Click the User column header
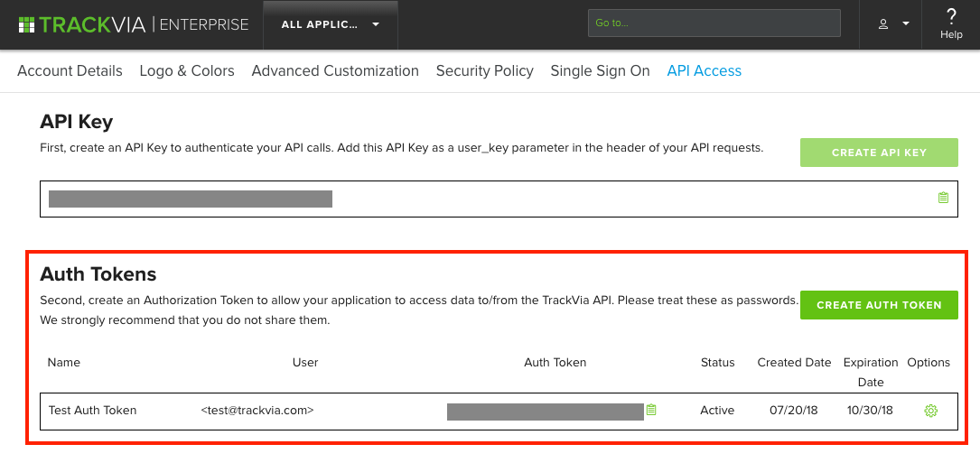980x472 pixels. [305, 362]
